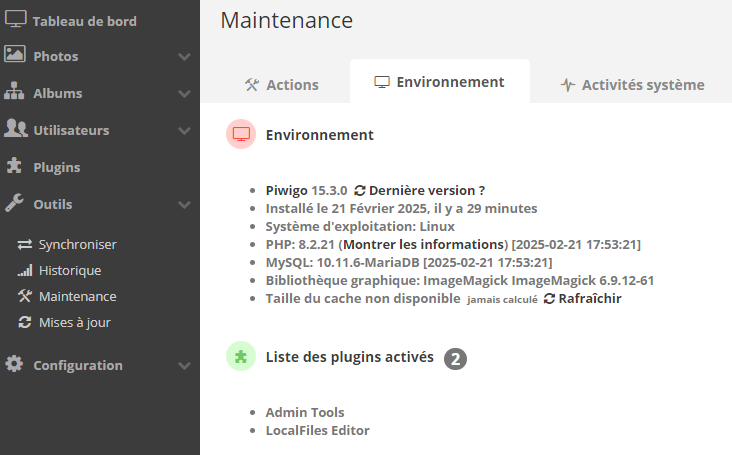Click the green puzzle icon near plugin list

[x=240, y=356]
